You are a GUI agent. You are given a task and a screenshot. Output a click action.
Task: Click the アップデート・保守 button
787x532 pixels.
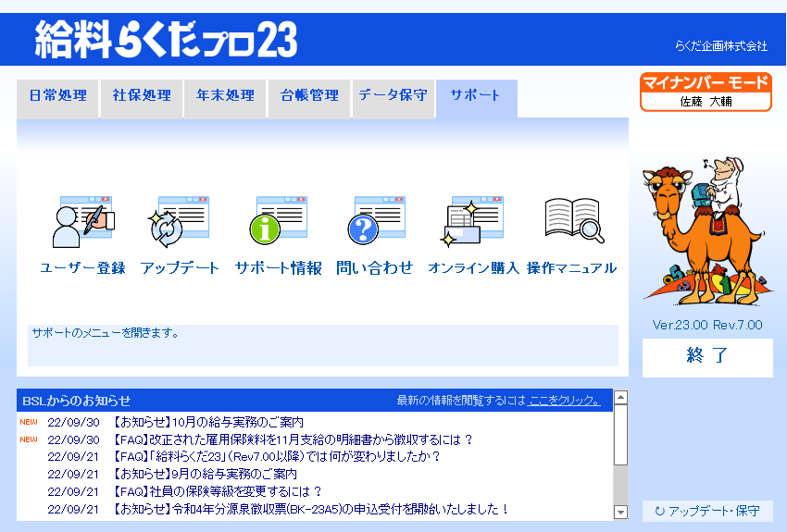pos(707,511)
